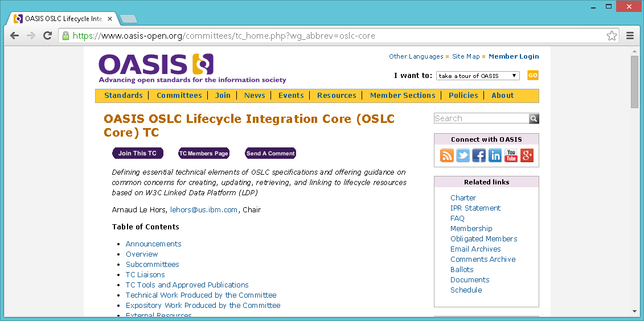Open the FAQ related link
The image size is (644, 321).
(457, 219)
